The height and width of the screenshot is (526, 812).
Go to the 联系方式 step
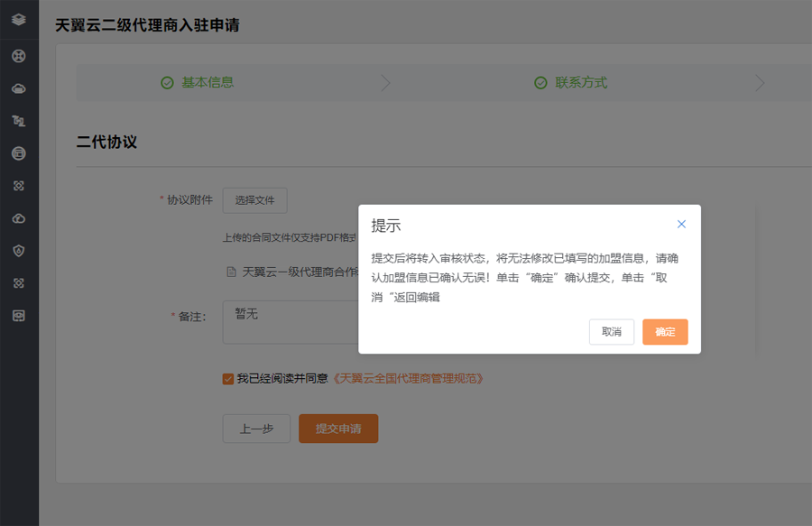581,83
